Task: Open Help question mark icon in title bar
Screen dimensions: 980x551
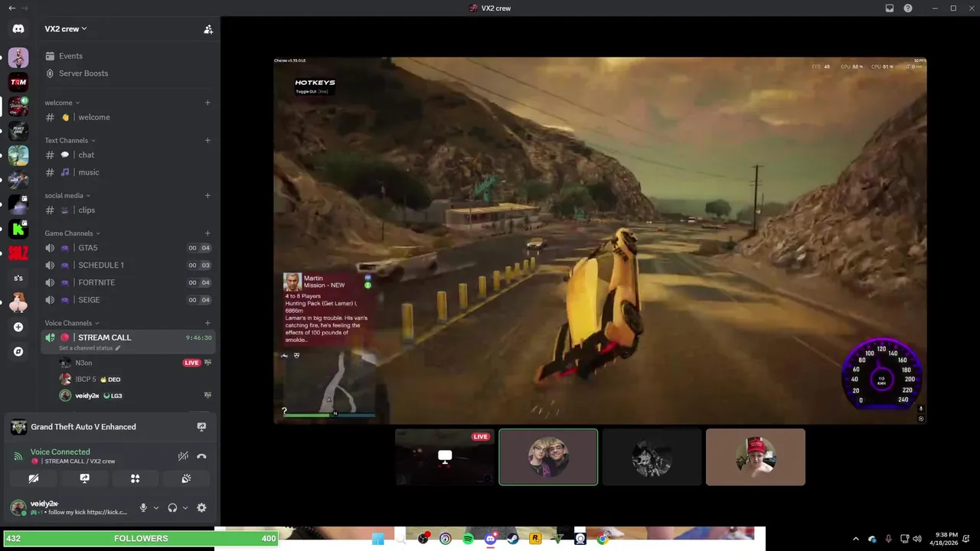Action: (x=908, y=8)
